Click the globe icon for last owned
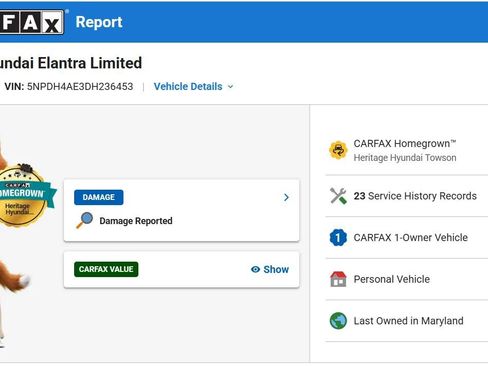 338,321
